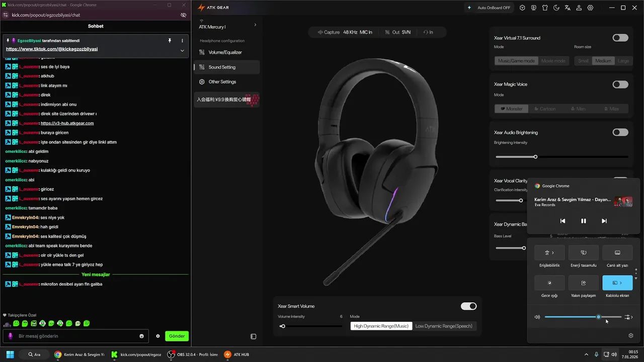Open Windows Start menu
The height and width of the screenshot is (362, 644).
[10, 354]
